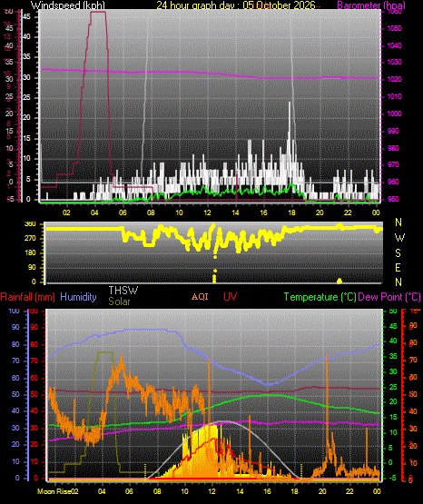Click the yellow 90 on the wind direction axis
The width and height of the screenshot is (423, 504).
(32, 267)
